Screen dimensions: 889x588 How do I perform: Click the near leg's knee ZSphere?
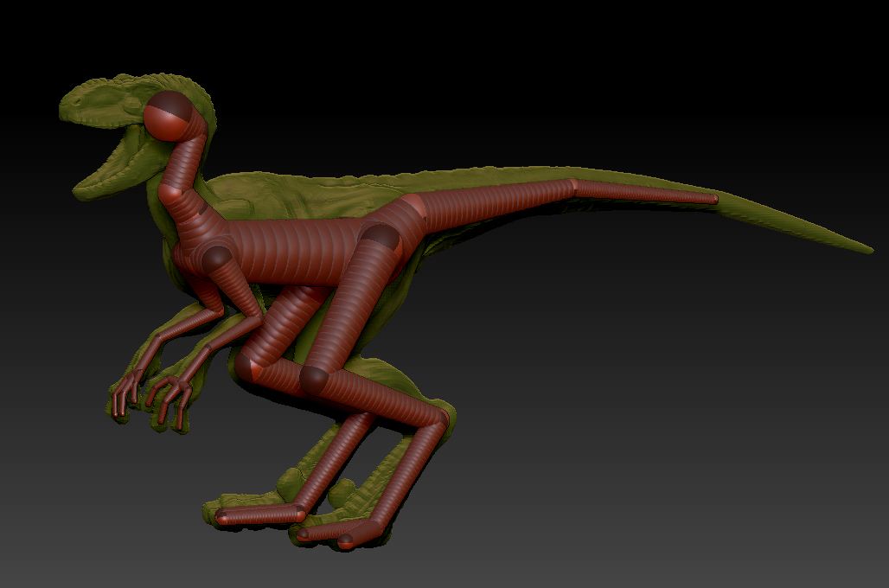click(313, 377)
